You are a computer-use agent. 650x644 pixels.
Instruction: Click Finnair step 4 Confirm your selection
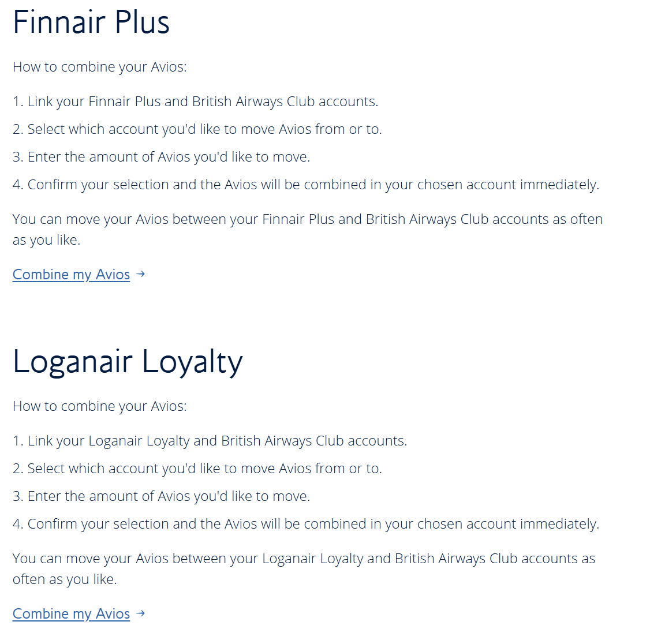306,185
